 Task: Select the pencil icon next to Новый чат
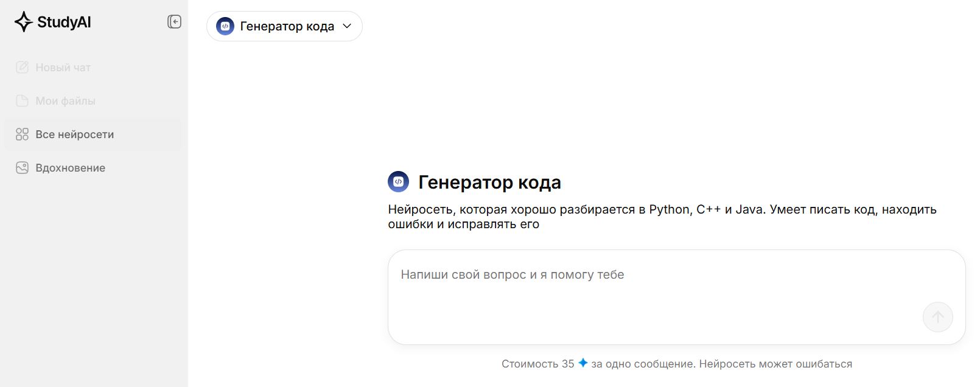click(x=22, y=67)
